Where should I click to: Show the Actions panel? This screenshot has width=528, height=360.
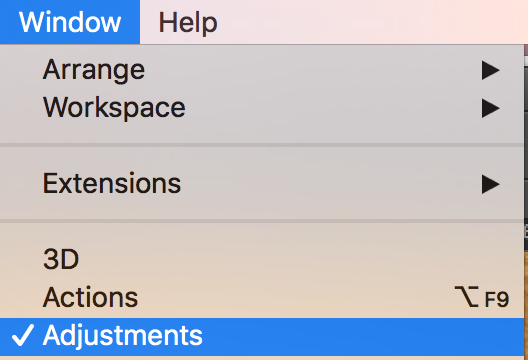(x=262, y=298)
